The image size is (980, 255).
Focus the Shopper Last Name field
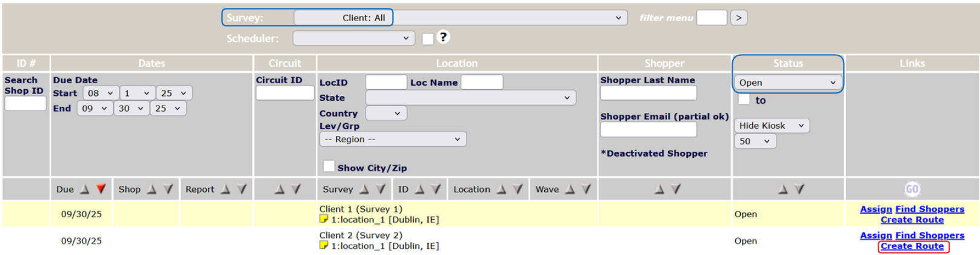pyautogui.click(x=648, y=93)
